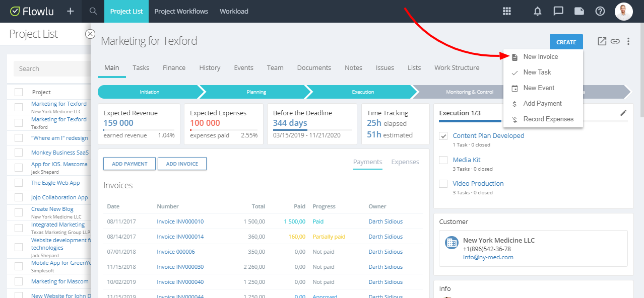Open the Events tab
The width and height of the screenshot is (644, 298).
point(243,68)
